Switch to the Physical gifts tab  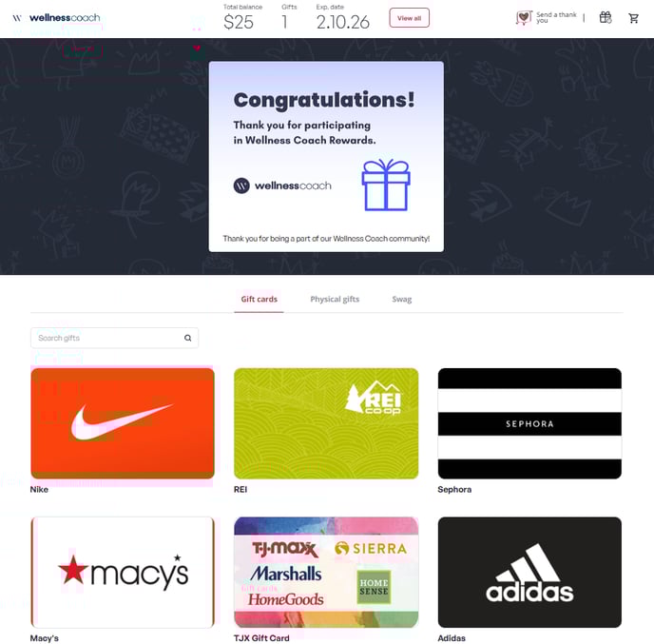tap(335, 299)
